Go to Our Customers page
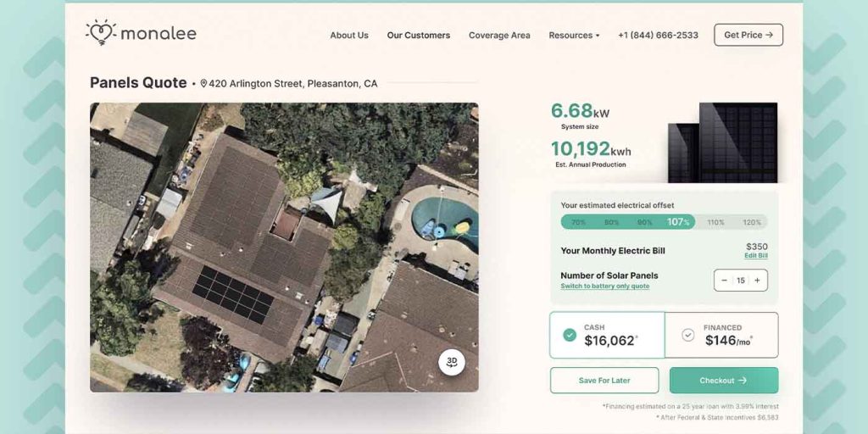This screenshot has height=434, width=868. click(x=419, y=36)
